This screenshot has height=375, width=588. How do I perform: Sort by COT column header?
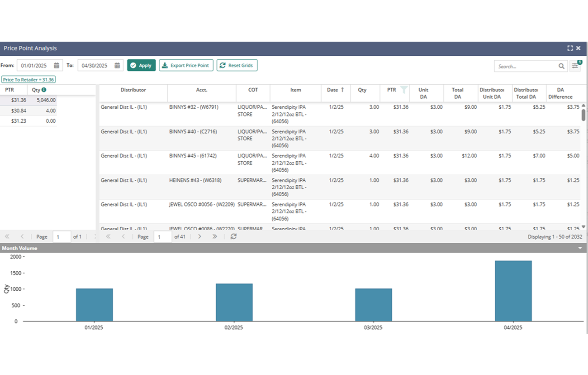point(253,93)
